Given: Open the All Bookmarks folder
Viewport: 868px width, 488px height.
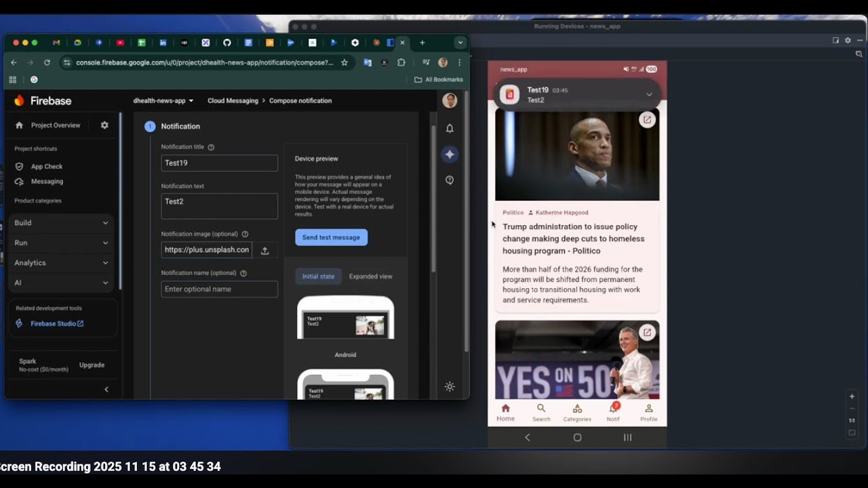Looking at the screenshot, I should coord(439,79).
